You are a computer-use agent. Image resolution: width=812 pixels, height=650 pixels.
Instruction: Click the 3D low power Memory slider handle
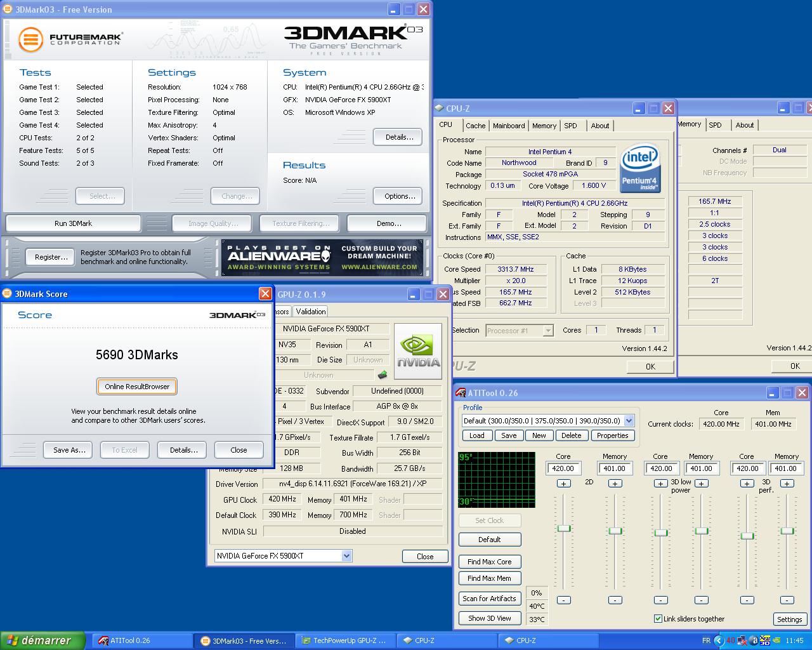point(701,531)
